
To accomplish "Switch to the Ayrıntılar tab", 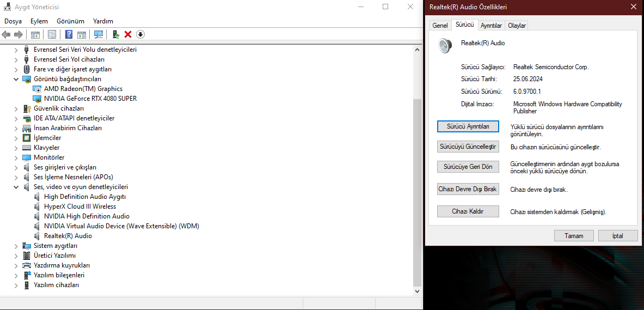I will point(491,26).
